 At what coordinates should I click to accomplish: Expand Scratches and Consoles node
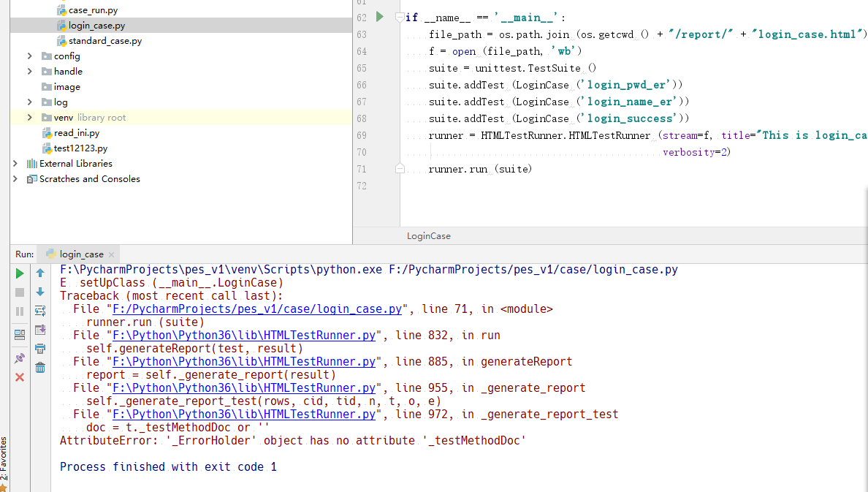tap(15, 179)
